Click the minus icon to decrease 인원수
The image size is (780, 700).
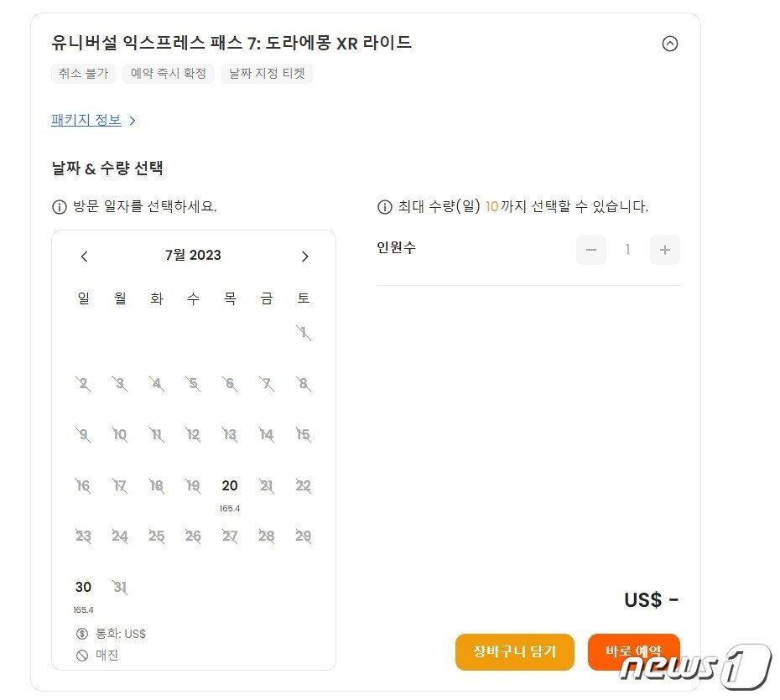pos(590,249)
